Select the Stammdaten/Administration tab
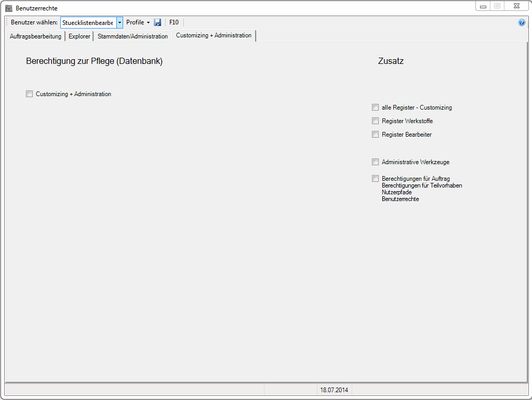Image resolution: width=532 pixels, height=400 pixels. coord(132,36)
